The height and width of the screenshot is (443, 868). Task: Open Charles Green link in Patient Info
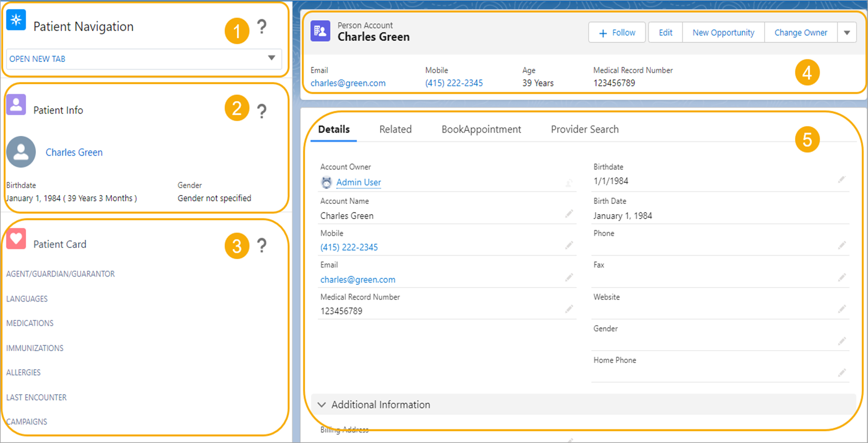point(74,153)
